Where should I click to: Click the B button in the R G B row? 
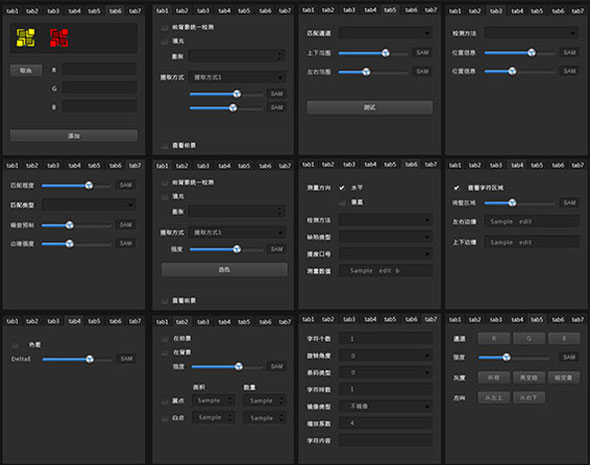click(x=564, y=338)
